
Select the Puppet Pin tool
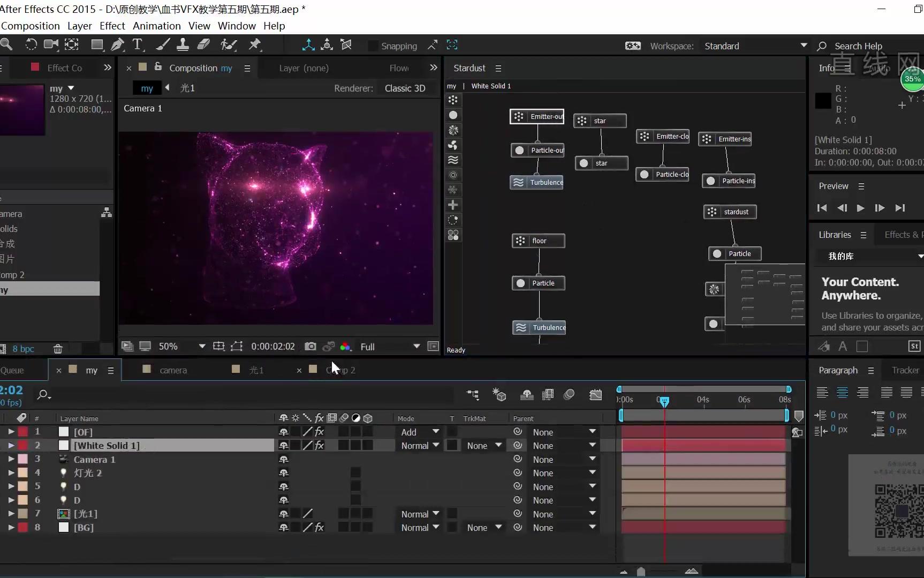(255, 45)
